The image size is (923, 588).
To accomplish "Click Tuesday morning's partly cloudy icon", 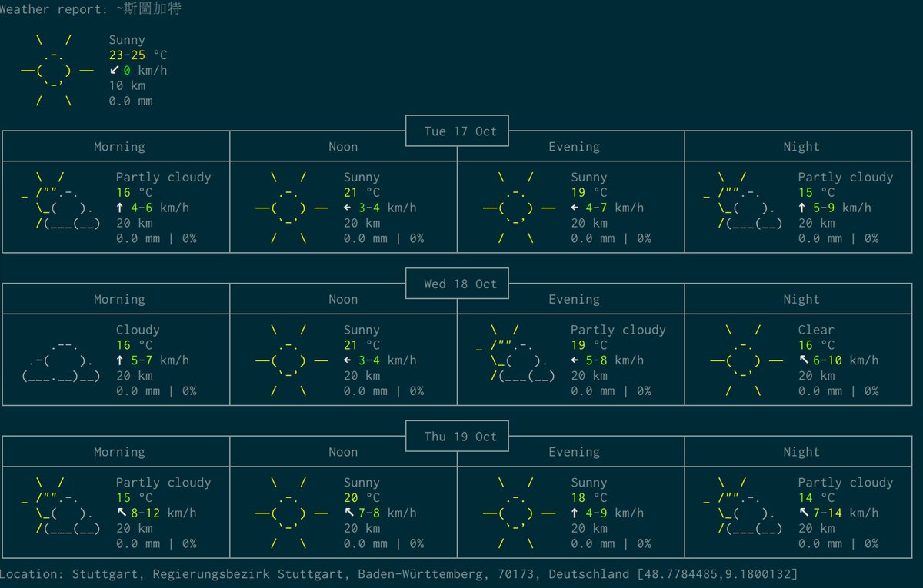I will (x=62, y=201).
